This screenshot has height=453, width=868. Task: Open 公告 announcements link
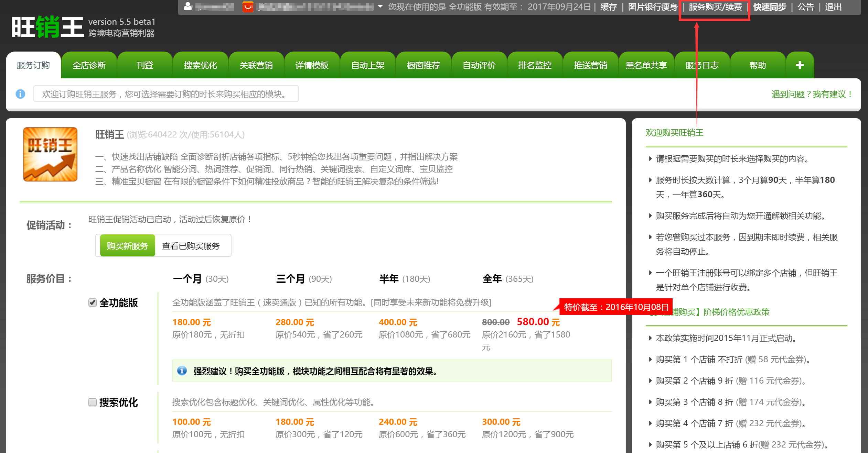click(x=806, y=7)
